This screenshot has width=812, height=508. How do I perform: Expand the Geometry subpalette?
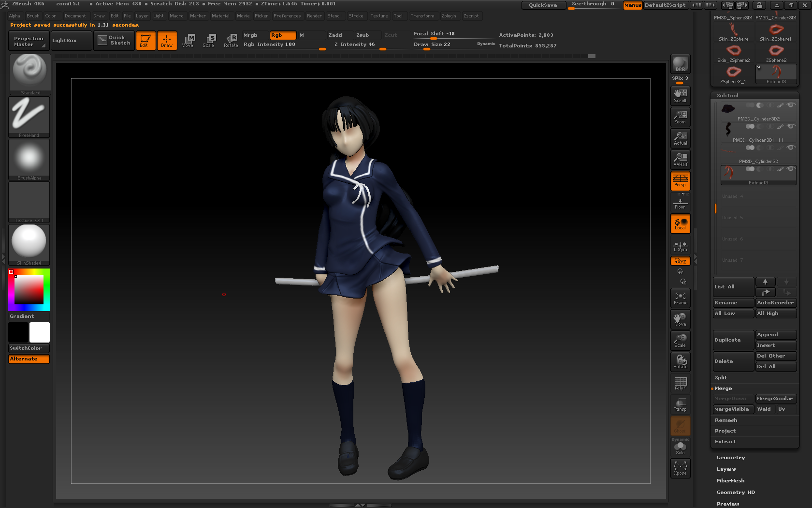pyautogui.click(x=730, y=457)
